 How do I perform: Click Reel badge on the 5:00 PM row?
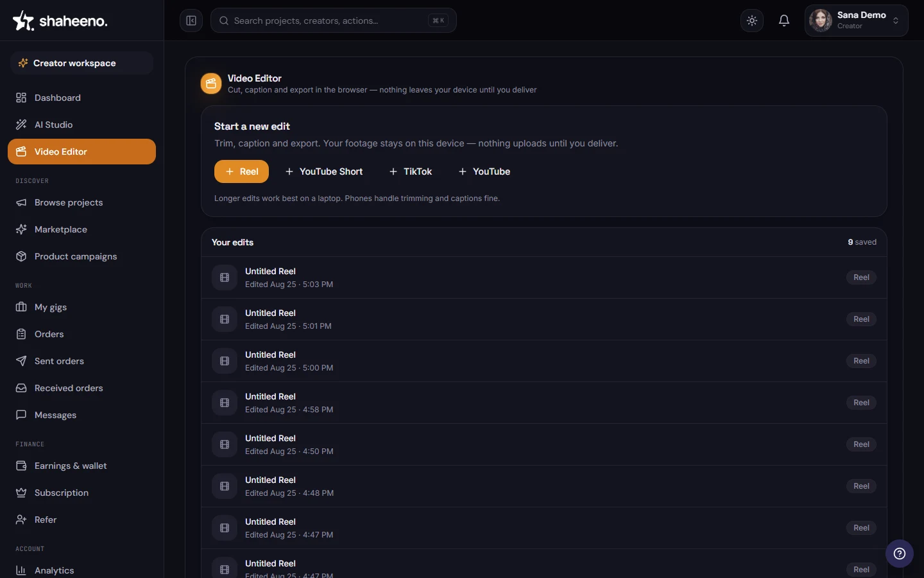point(861,361)
